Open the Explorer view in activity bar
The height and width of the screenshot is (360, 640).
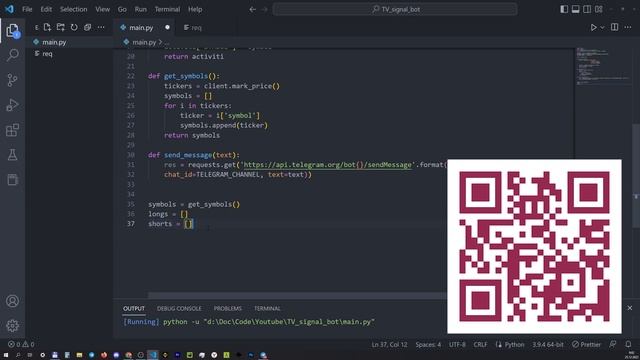coord(13,31)
